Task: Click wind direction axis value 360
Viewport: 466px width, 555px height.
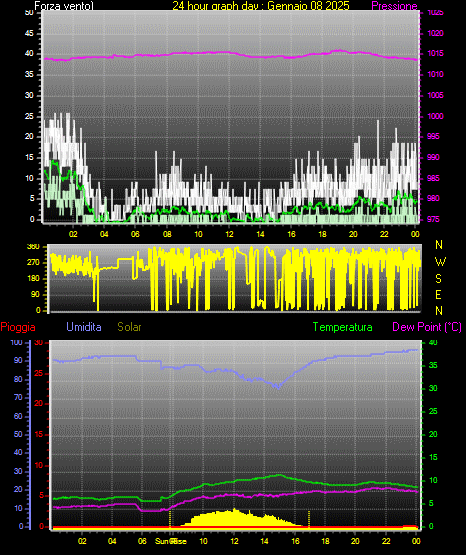Action: tap(33, 247)
